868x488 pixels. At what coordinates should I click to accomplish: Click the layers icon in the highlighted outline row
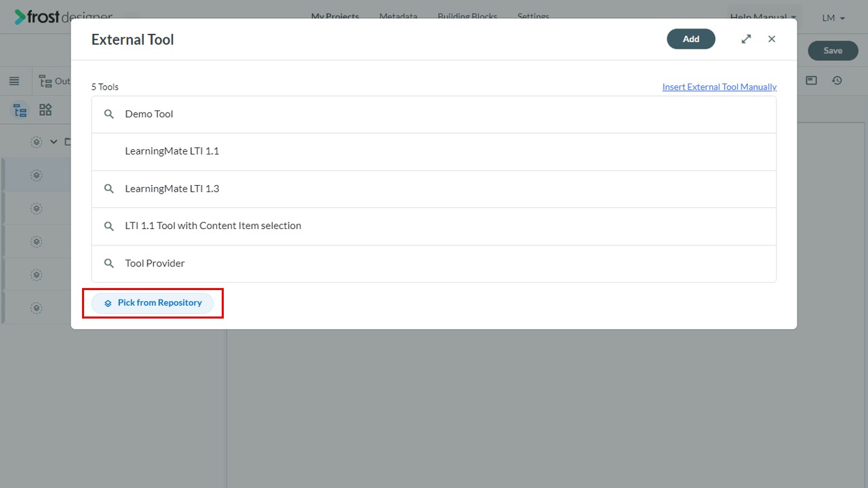[x=37, y=176]
